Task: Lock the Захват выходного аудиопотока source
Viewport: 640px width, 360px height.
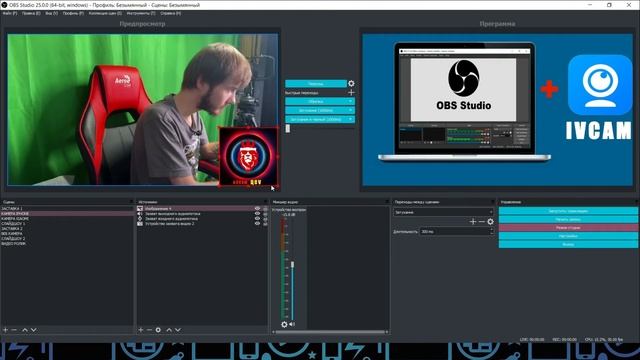Action: tap(265, 213)
